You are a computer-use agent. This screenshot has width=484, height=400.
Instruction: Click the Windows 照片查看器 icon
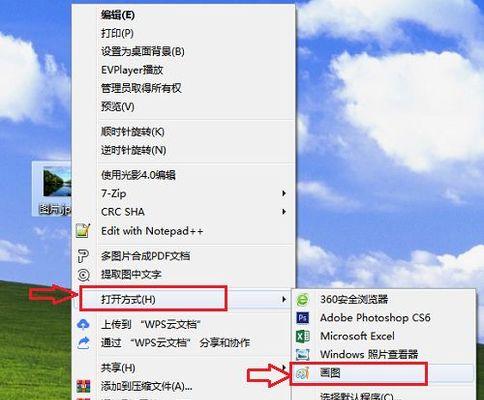[303, 354]
